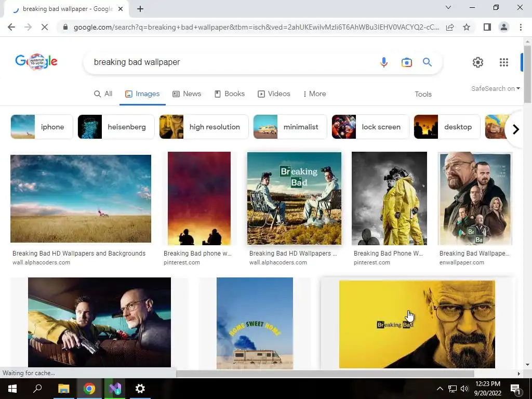
Task: Open a new browser tab
Action: (x=140, y=9)
